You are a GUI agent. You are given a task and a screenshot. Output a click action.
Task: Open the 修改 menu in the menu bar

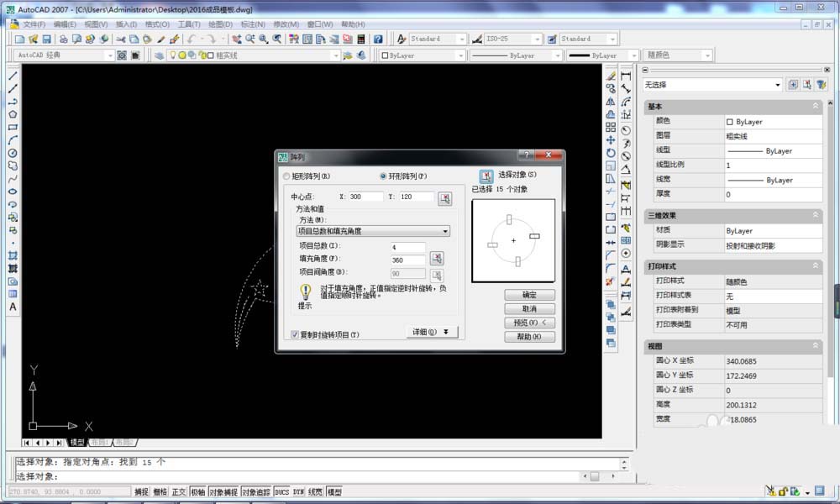(x=286, y=24)
